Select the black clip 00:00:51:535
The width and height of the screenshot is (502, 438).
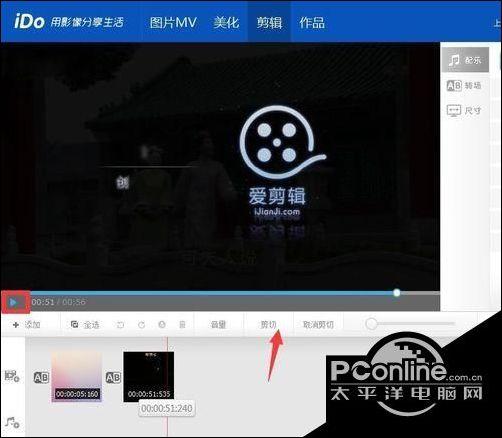click(149, 377)
